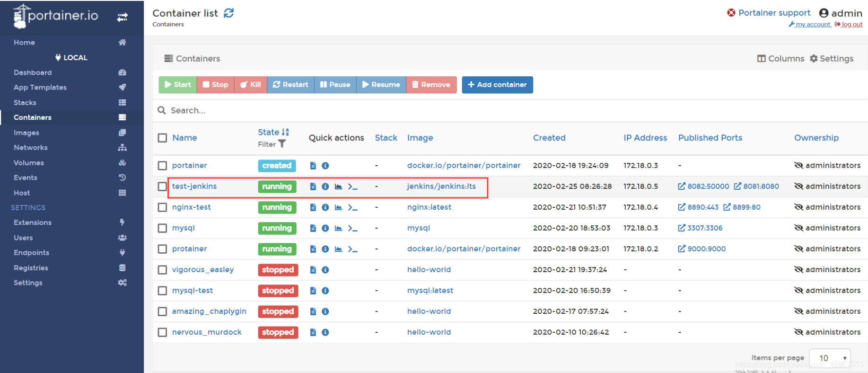Open console icon for nginx-test

tap(352, 207)
